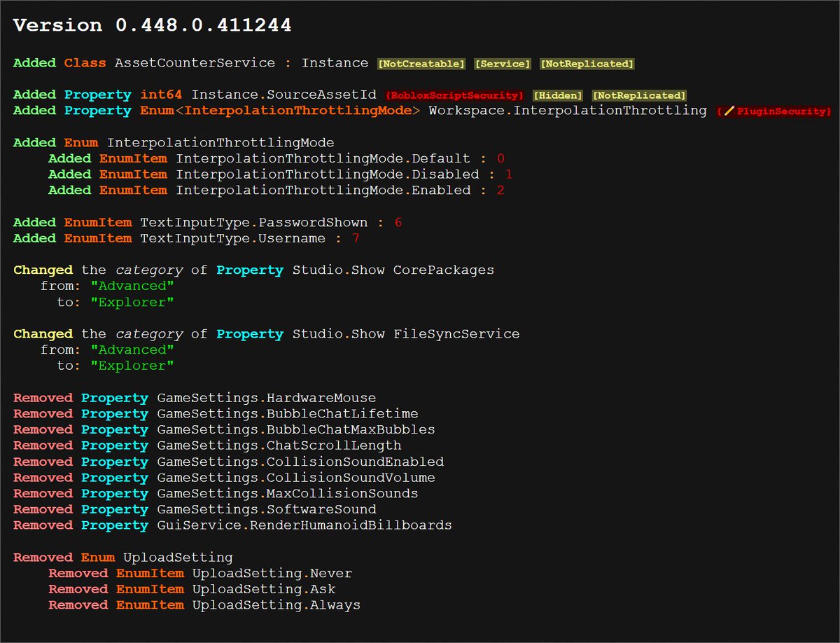Select GameSettings.SoftwareSound removed property
Image resolution: width=840 pixels, height=643 pixels.
[267, 510]
